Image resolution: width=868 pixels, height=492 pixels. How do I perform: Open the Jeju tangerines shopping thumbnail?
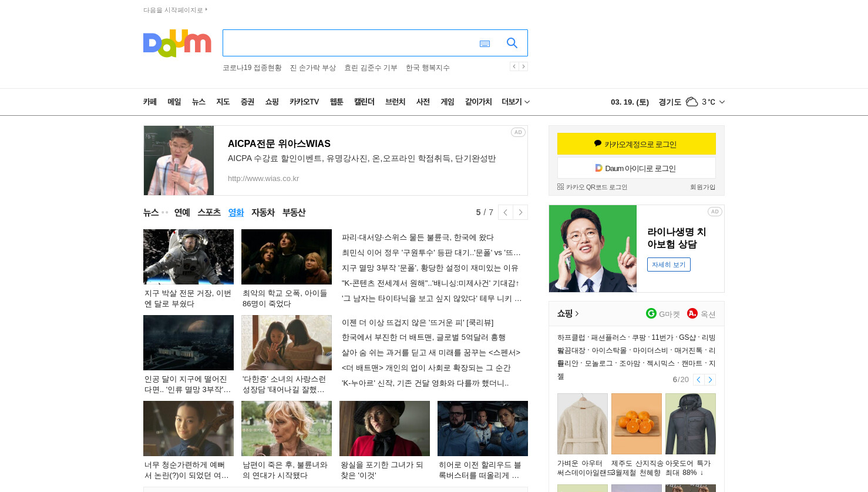[x=637, y=424]
